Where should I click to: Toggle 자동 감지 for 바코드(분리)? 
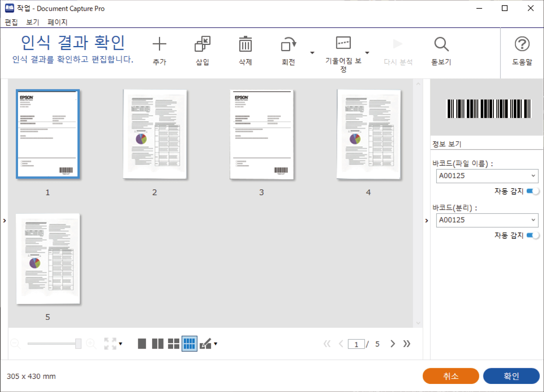(x=532, y=235)
